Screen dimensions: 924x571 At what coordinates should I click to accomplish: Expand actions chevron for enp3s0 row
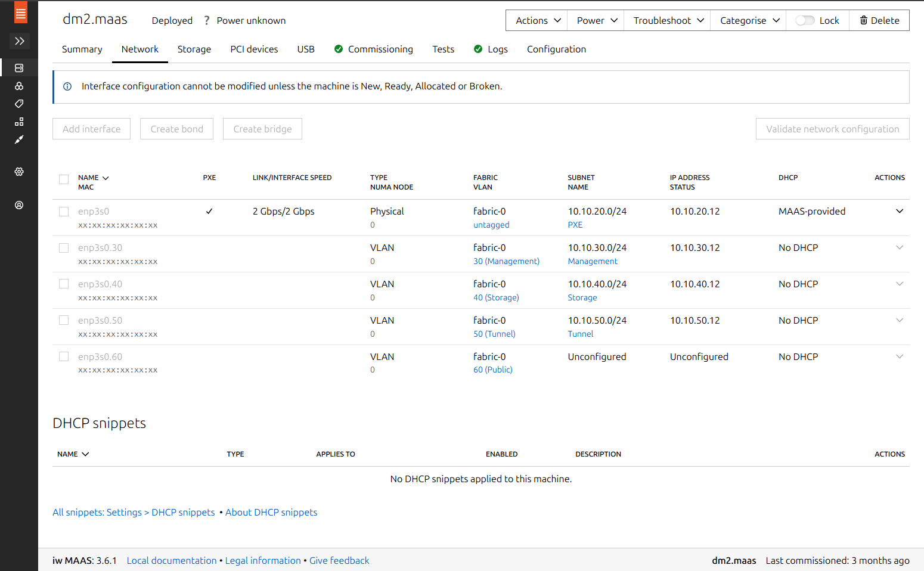point(899,211)
